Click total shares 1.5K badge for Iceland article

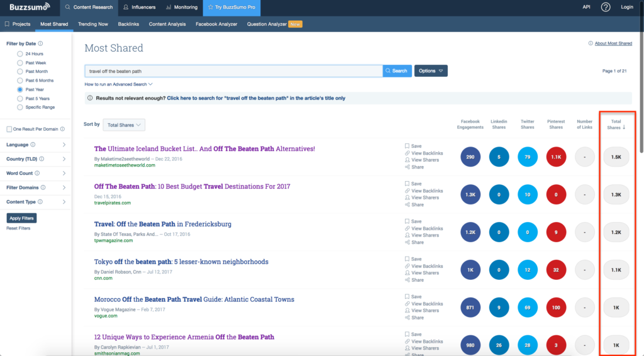[616, 157]
